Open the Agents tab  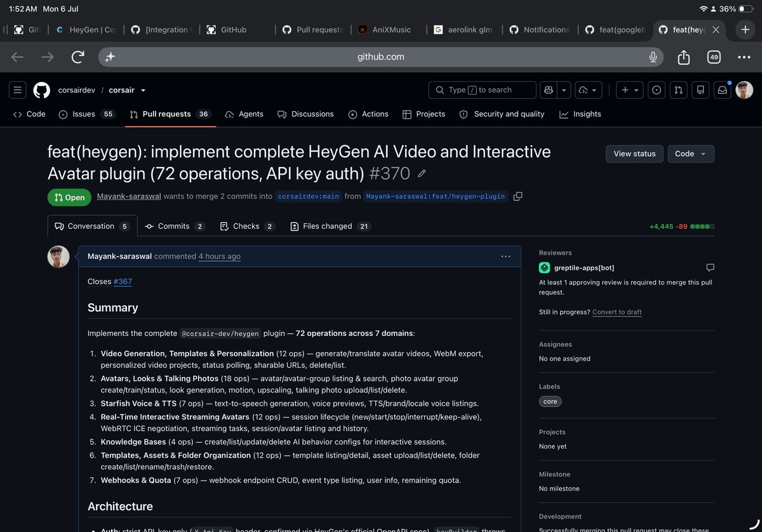(x=244, y=114)
